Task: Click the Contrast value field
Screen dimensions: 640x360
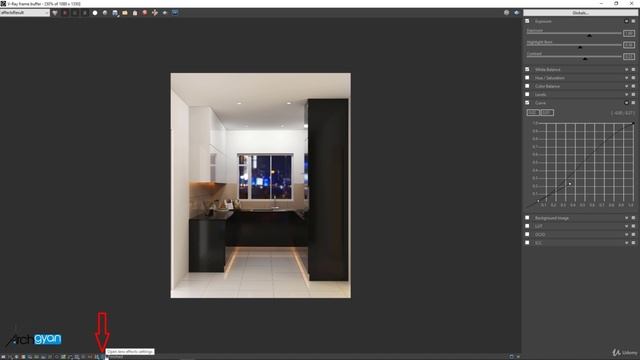Action: [629, 56]
